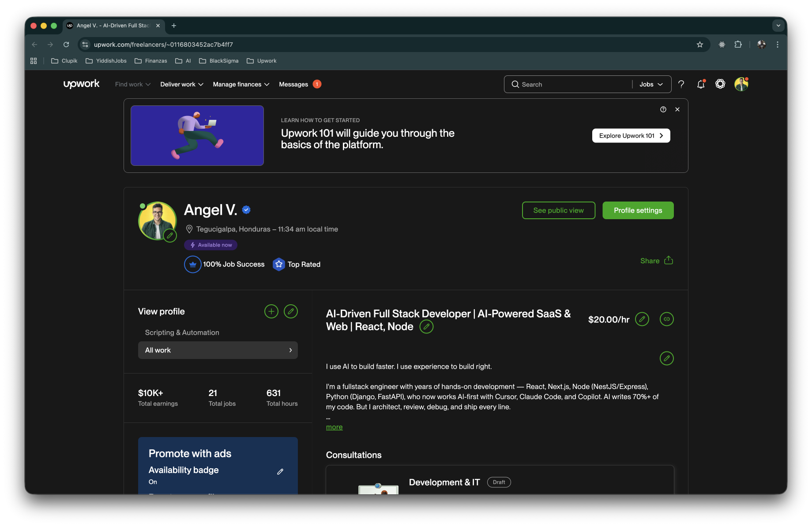812x527 pixels.
Task: Add a specialized profile with plus icon
Action: (x=271, y=311)
